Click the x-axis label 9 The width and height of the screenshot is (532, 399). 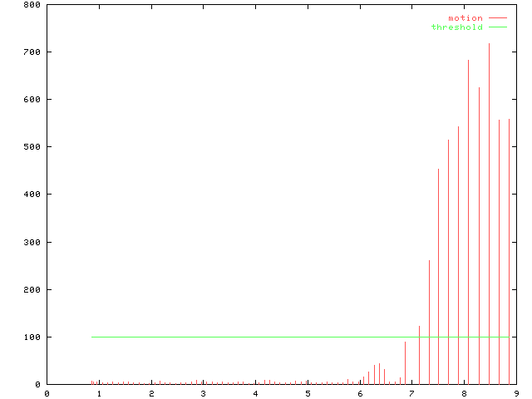[x=515, y=392]
